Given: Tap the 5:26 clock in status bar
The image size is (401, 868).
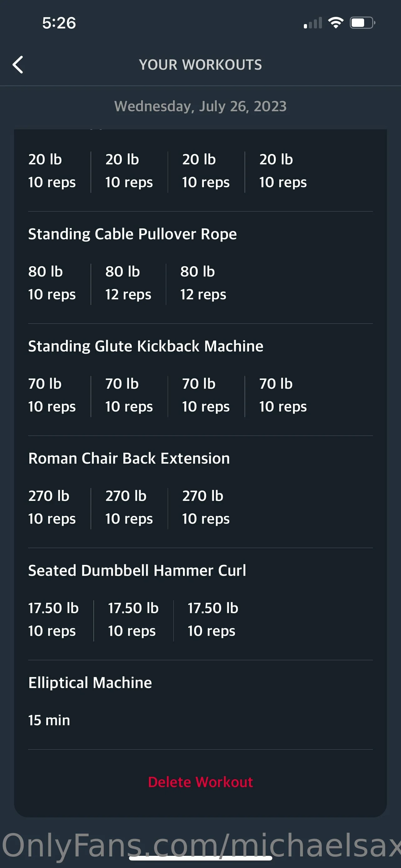Looking at the screenshot, I should point(59,23).
